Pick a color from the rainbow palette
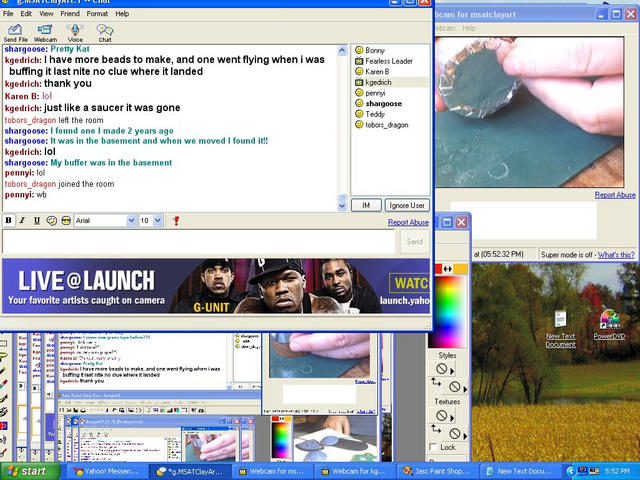This screenshot has width=640, height=480. point(449,312)
